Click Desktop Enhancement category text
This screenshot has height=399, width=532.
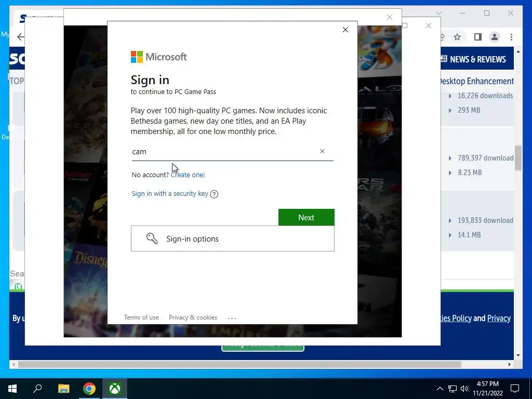tap(476, 81)
